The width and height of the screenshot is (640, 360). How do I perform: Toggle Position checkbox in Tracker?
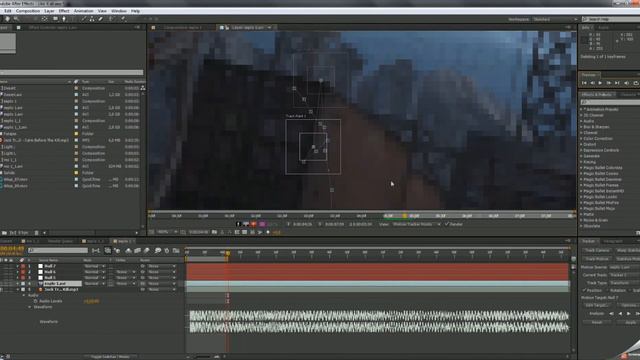pyautogui.click(x=584, y=290)
